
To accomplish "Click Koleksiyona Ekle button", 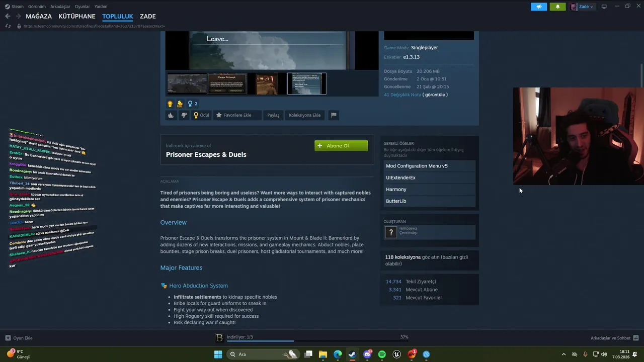I will (304, 115).
